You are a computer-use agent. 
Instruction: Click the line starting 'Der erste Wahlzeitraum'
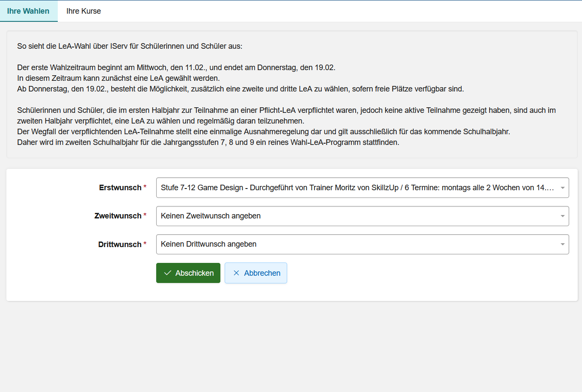[x=176, y=68]
